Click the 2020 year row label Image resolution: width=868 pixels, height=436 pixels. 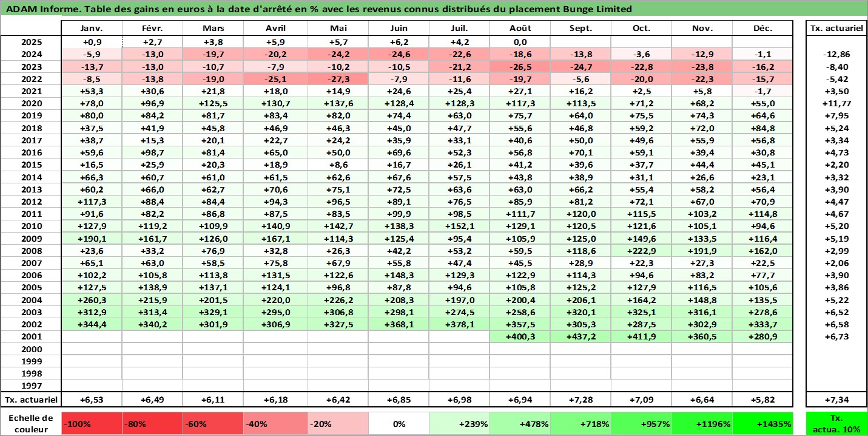click(31, 104)
